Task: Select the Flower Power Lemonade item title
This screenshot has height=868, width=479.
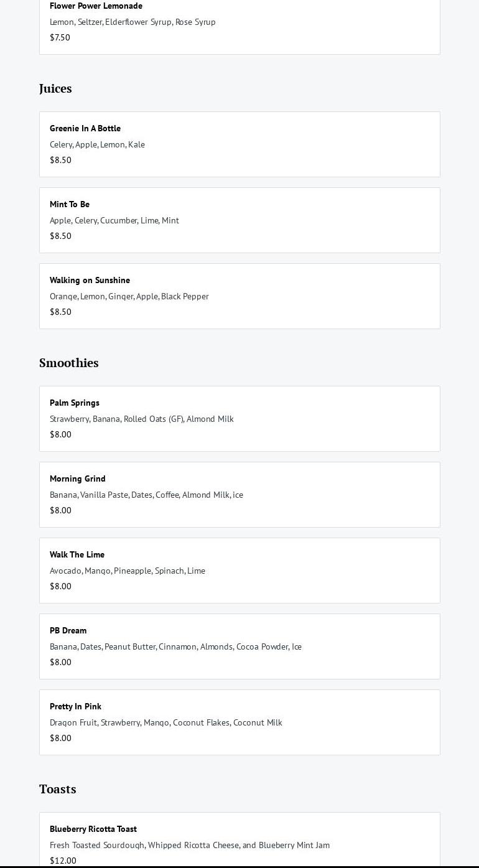Action: [x=96, y=6]
